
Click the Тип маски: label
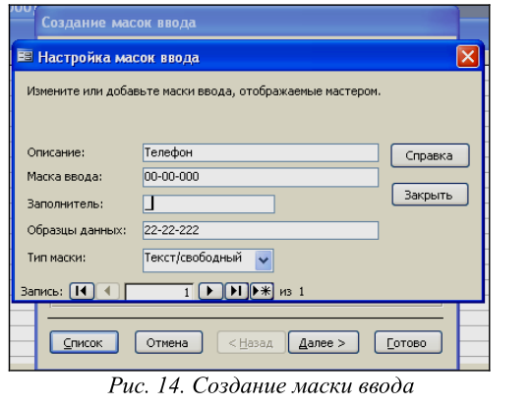click(x=57, y=258)
